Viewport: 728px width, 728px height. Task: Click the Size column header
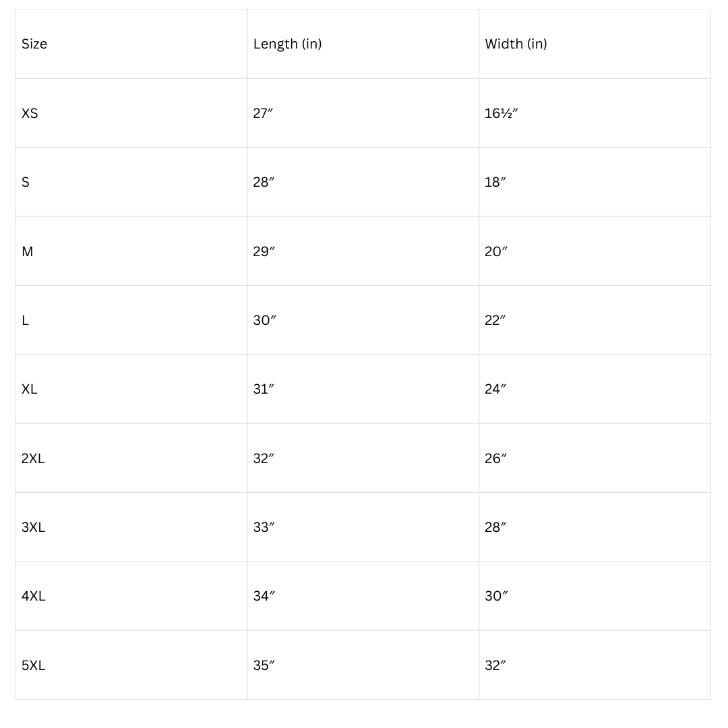34,44
